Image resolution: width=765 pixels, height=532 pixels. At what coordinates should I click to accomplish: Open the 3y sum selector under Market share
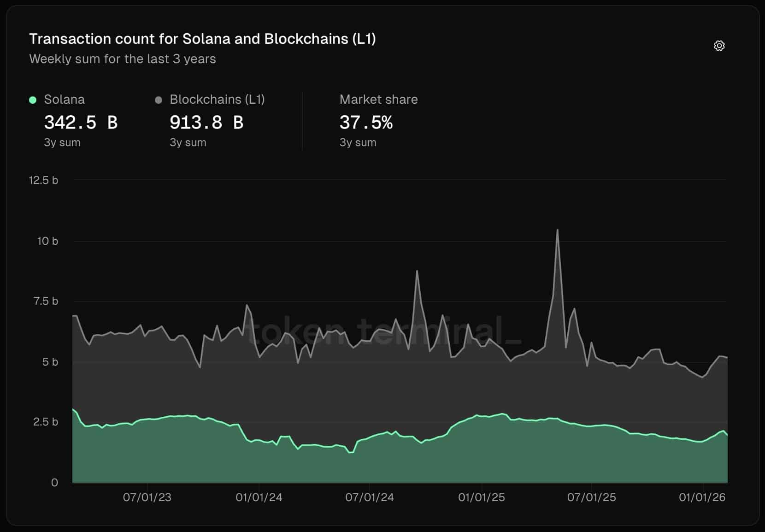tap(358, 142)
